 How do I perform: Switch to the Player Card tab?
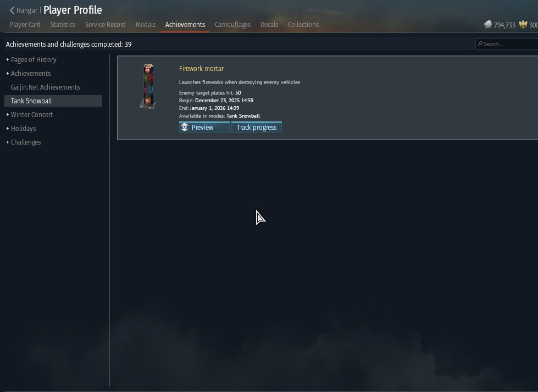click(25, 25)
